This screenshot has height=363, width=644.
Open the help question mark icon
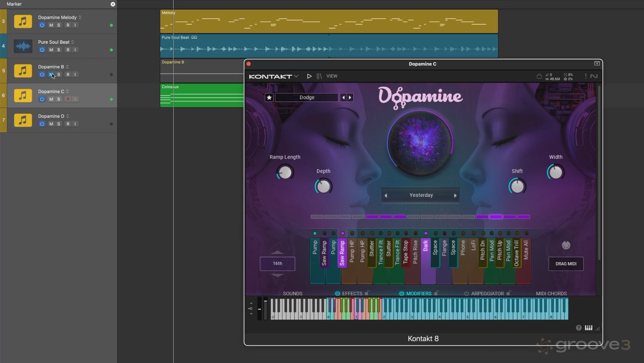pyautogui.click(x=579, y=328)
